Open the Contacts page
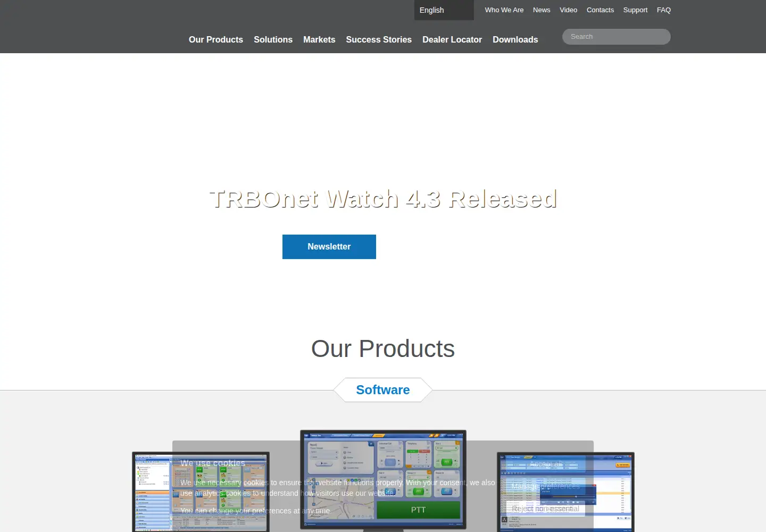This screenshot has width=766, height=532. [x=600, y=10]
